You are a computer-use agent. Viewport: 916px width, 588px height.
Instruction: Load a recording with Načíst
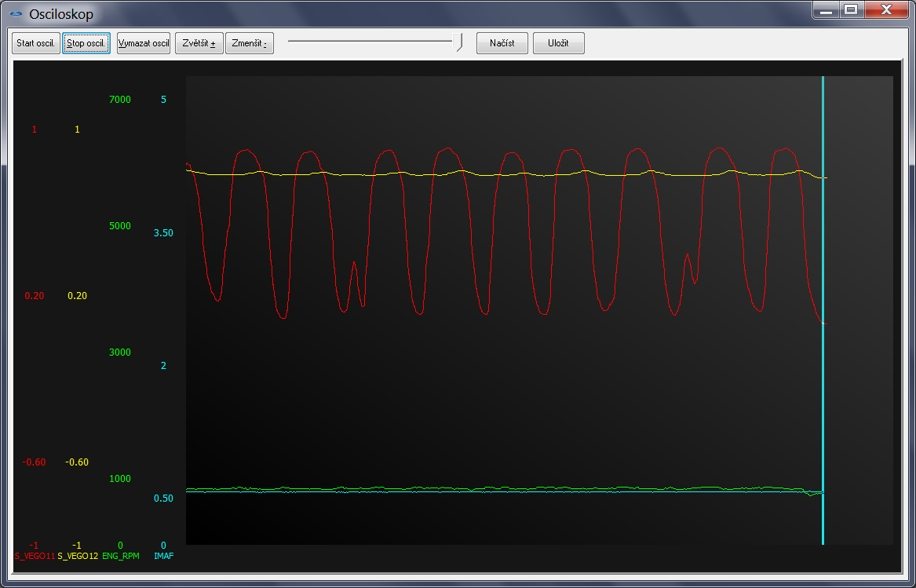point(502,43)
